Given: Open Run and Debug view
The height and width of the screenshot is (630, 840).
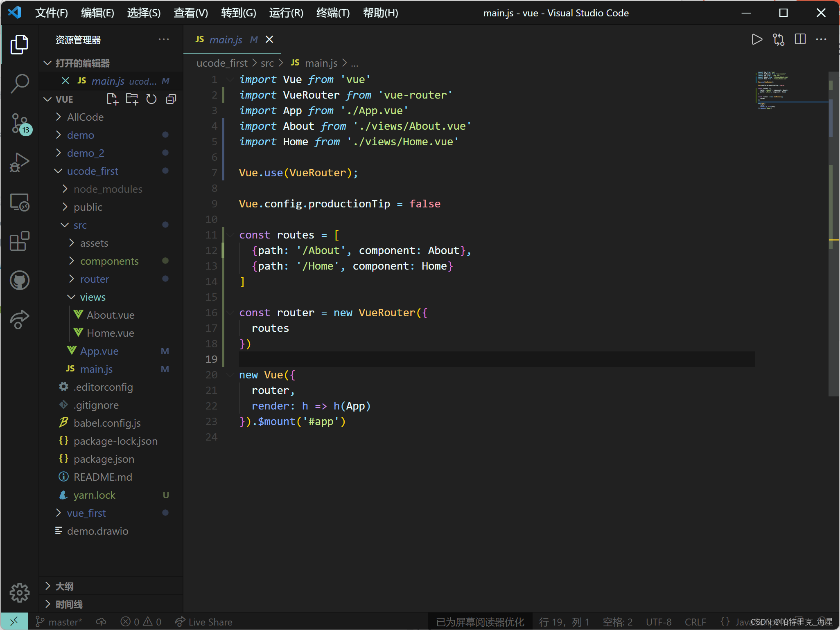Looking at the screenshot, I should pos(19,162).
